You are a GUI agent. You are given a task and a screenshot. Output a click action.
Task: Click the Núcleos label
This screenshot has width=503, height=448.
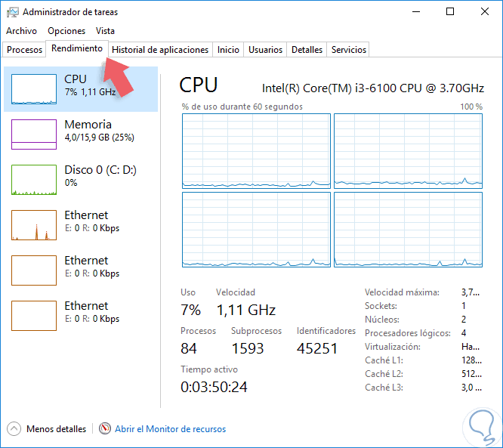tap(382, 320)
